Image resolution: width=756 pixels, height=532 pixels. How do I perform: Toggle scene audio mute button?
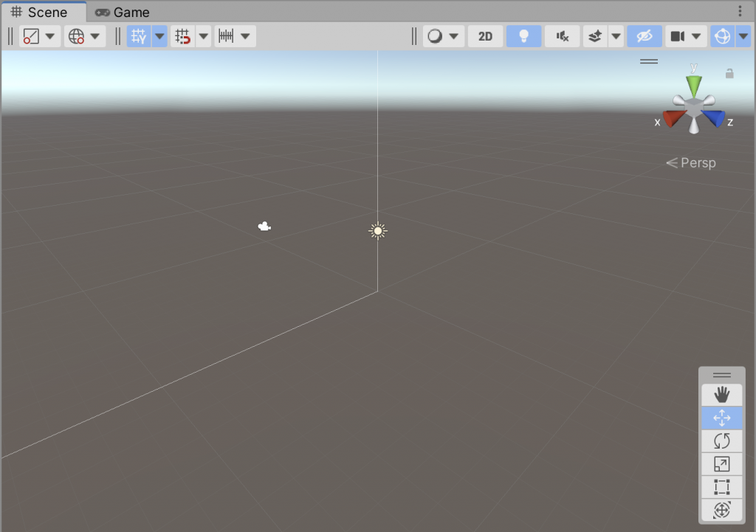pyautogui.click(x=562, y=36)
